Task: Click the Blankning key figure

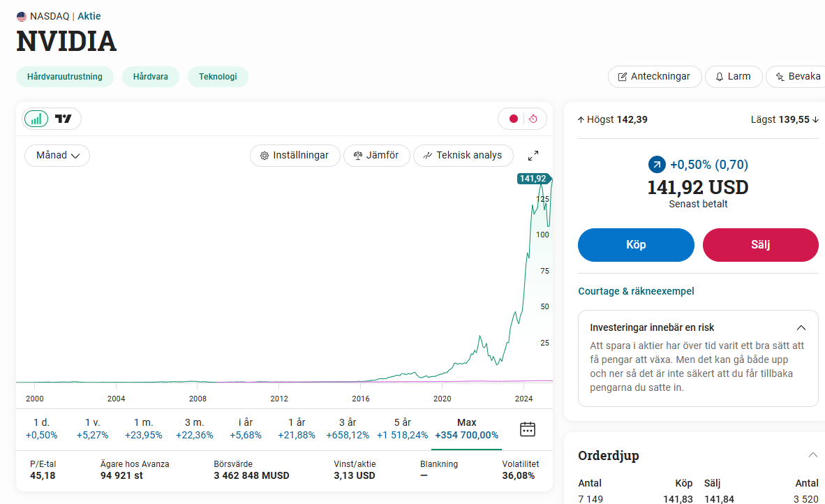Action: (439, 470)
